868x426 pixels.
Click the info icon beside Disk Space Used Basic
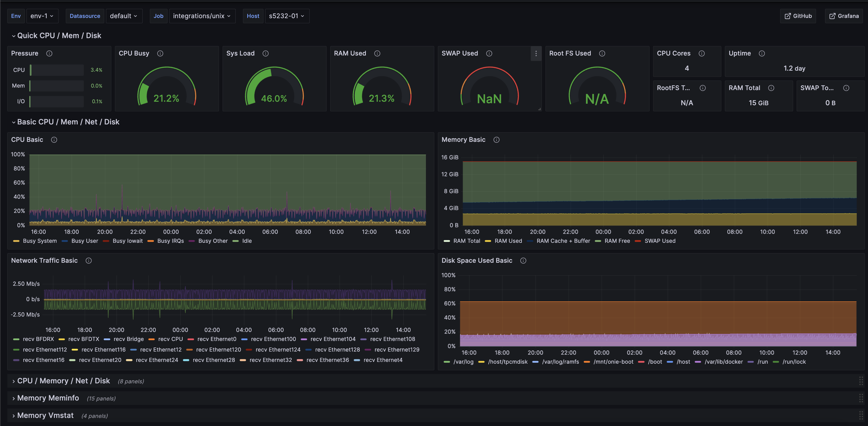pos(523,260)
